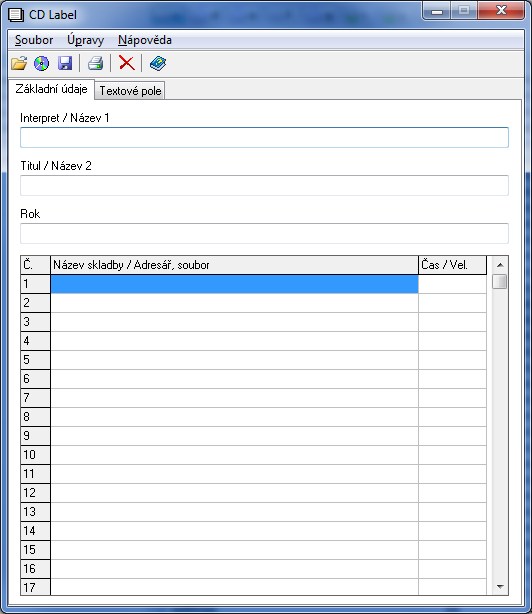The height and width of the screenshot is (614, 532).
Task: Click the CD disc toolbar icon
Action: pyautogui.click(x=41, y=63)
